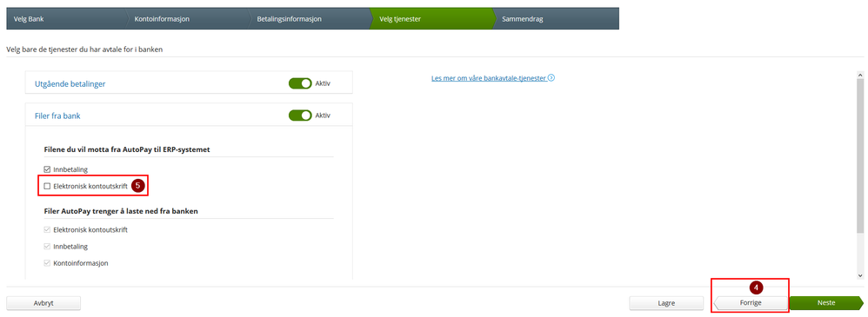This screenshot has height=317, width=868.
Task: Click the scrollbar up arrow
Action: (x=859, y=75)
